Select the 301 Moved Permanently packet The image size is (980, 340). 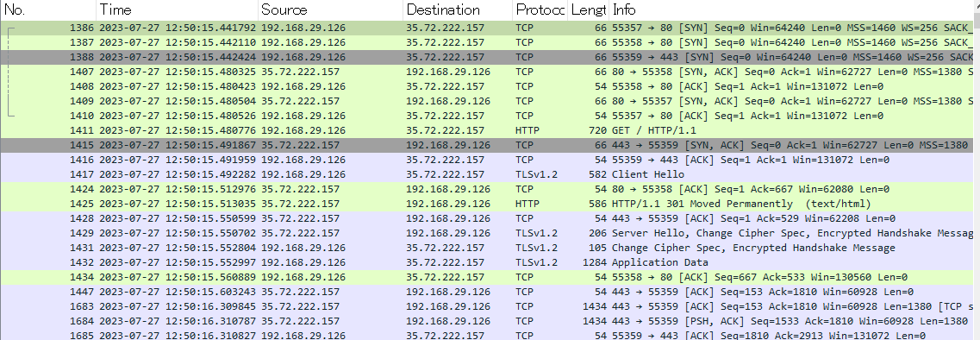point(487,204)
